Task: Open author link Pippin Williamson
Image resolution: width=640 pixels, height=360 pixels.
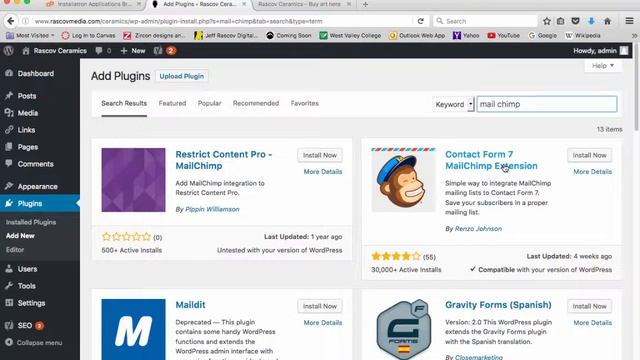Action: point(212,209)
